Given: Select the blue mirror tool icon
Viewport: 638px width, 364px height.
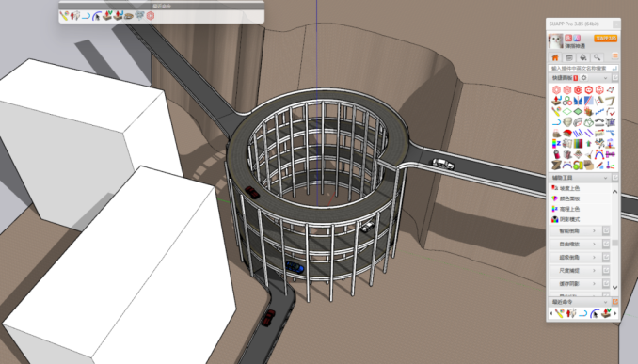Looking at the screenshot, I should [578, 101].
